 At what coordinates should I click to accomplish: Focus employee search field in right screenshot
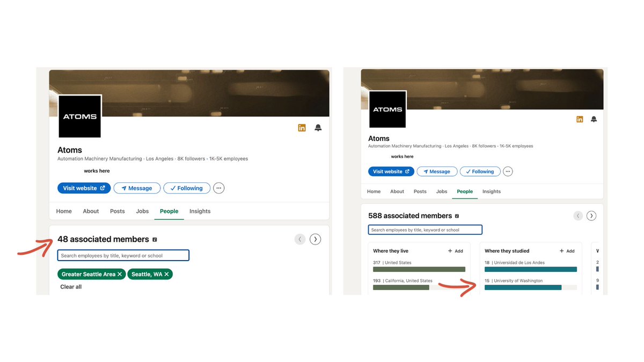tap(425, 230)
